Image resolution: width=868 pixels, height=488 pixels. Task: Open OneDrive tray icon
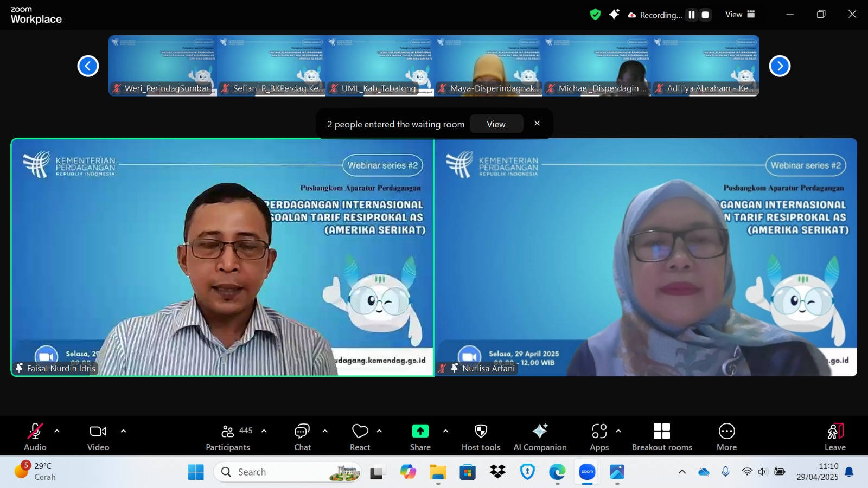704,472
